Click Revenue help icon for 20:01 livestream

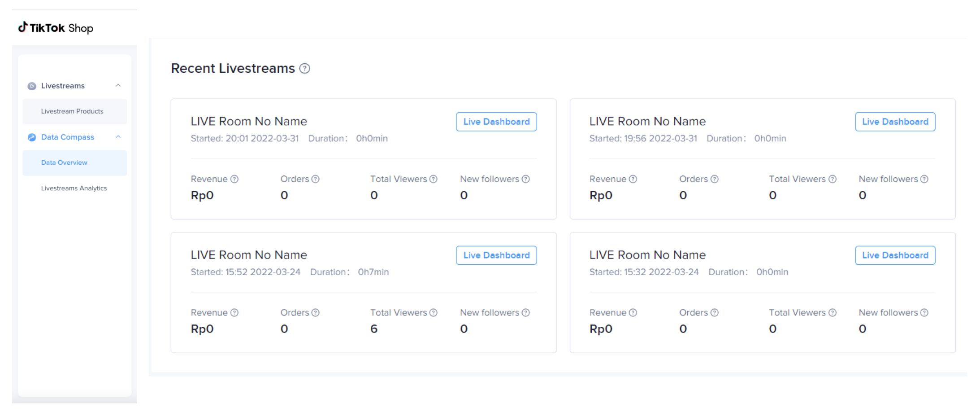234,179
